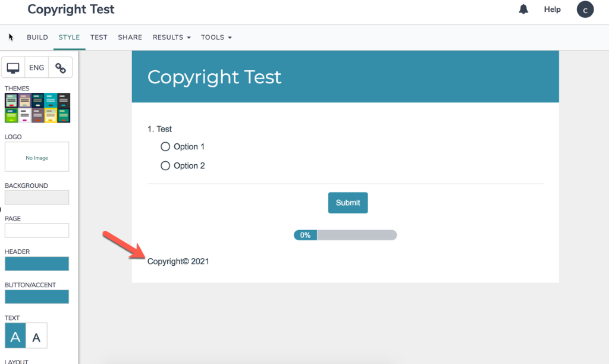Expand the Tools dropdown menu
The height and width of the screenshot is (364, 609).
216,37
